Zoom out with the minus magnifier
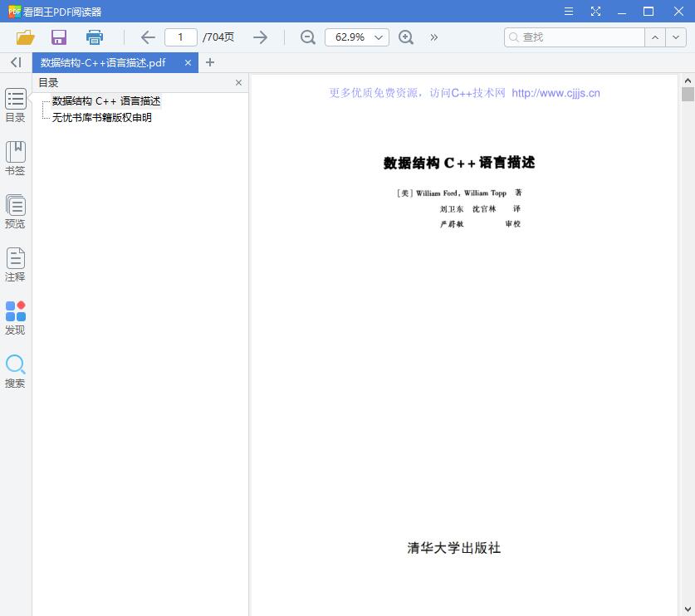This screenshot has height=616, width=695. [307, 37]
